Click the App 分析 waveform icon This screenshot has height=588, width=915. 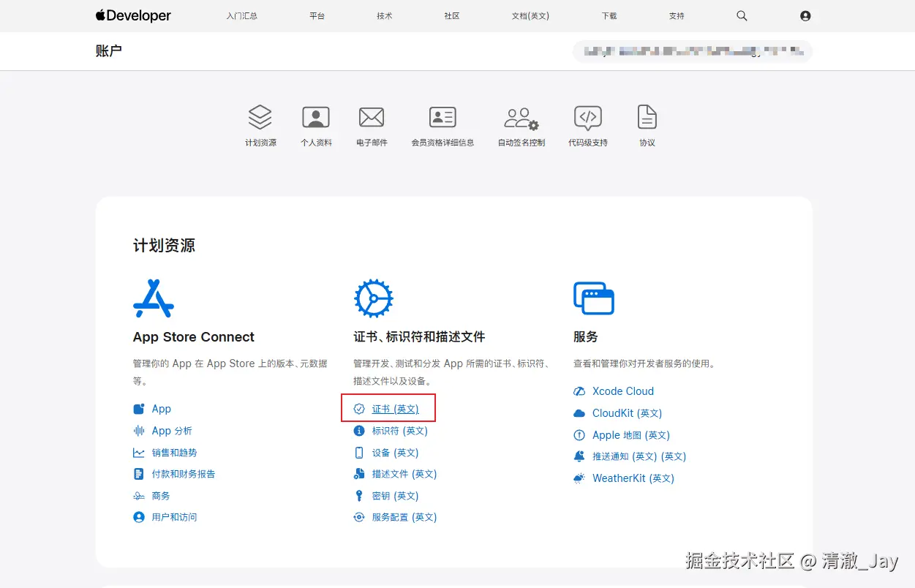click(x=139, y=431)
